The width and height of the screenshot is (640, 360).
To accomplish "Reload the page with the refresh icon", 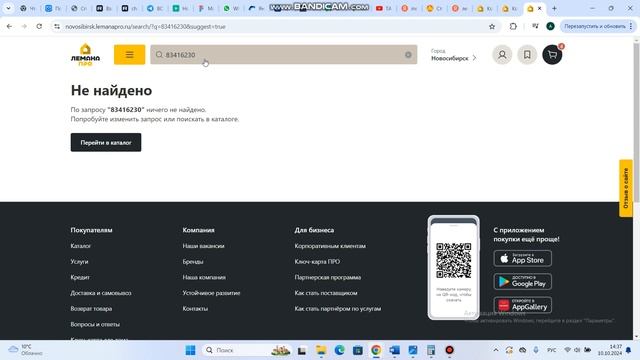I will (x=39, y=26).
